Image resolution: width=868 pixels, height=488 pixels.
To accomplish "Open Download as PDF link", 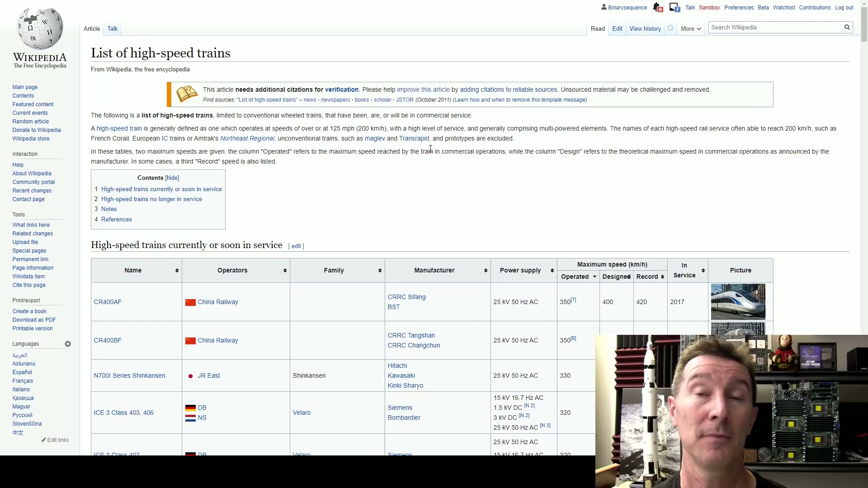I will (34, 320).
